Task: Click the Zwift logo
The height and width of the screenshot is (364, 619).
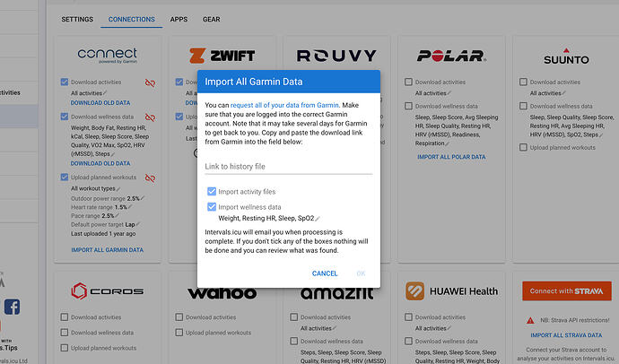Action: point(222,56)
